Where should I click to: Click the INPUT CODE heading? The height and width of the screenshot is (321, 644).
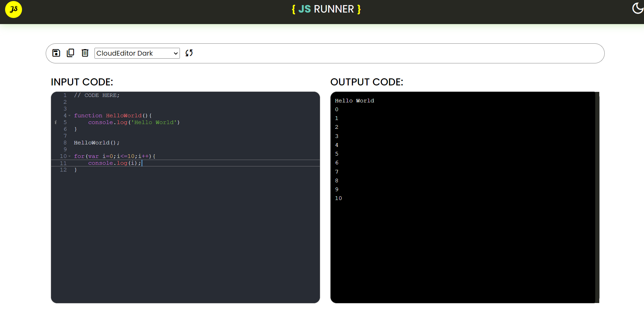[82, 82]
